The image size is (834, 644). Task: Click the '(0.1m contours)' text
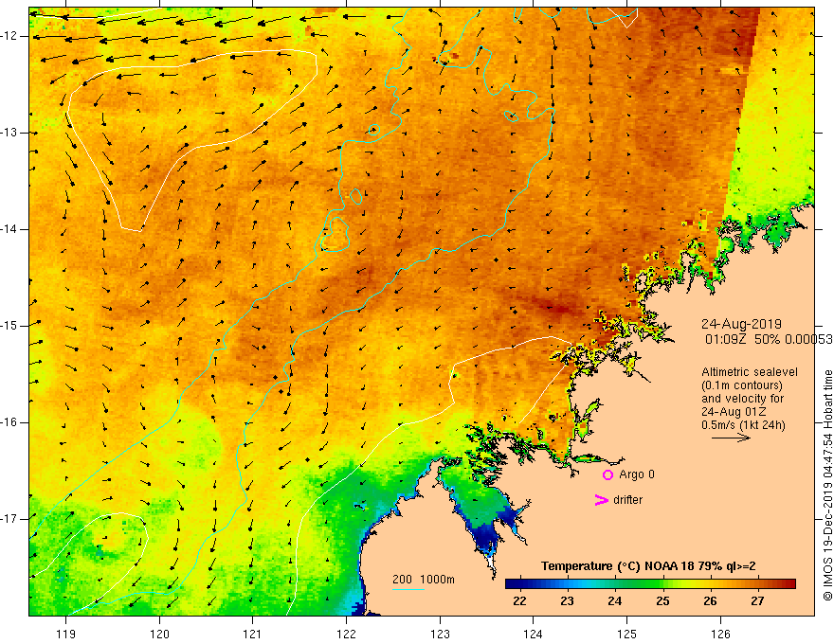point(741,385)
